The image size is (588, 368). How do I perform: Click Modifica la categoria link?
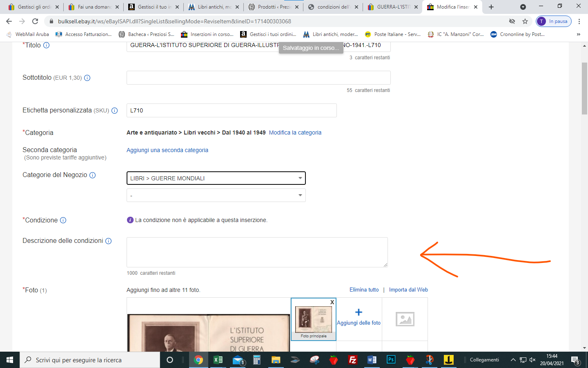point(295,132)
